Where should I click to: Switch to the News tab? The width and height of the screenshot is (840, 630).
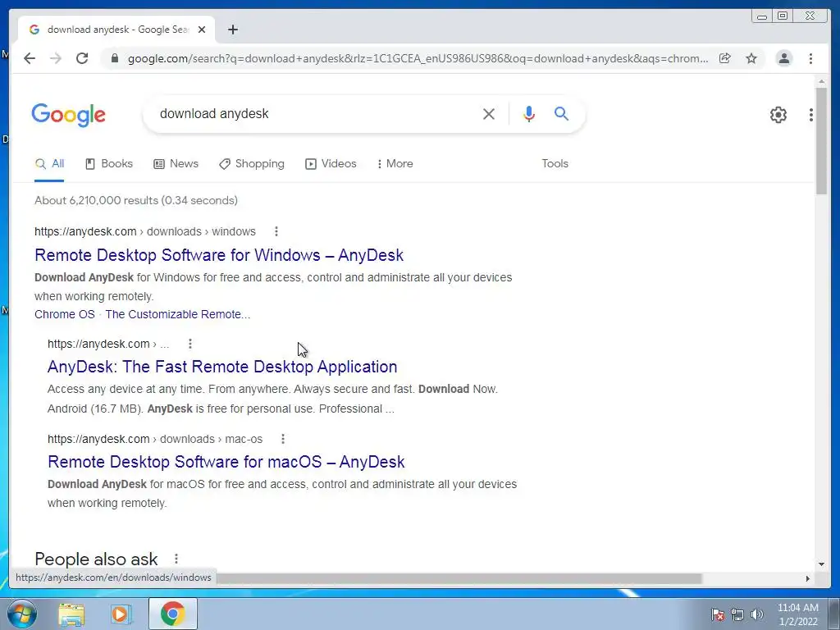pyautogui.click(x=176, y=164)
